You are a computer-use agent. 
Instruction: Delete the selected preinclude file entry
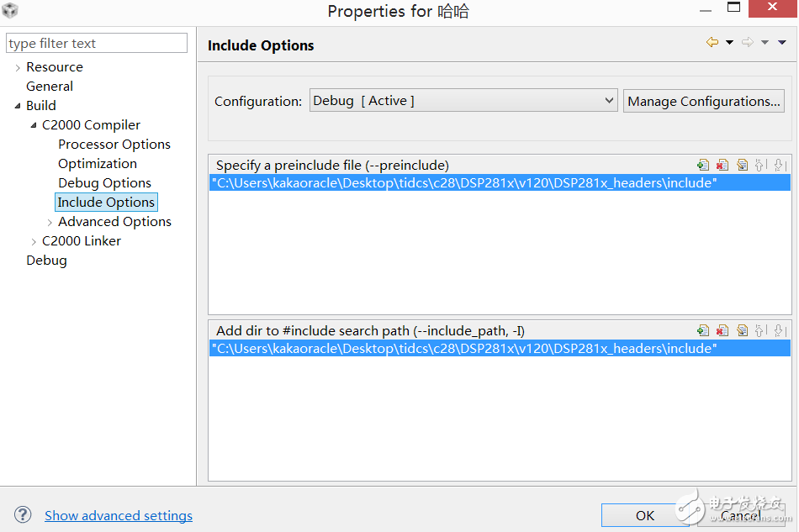point(722,166)
